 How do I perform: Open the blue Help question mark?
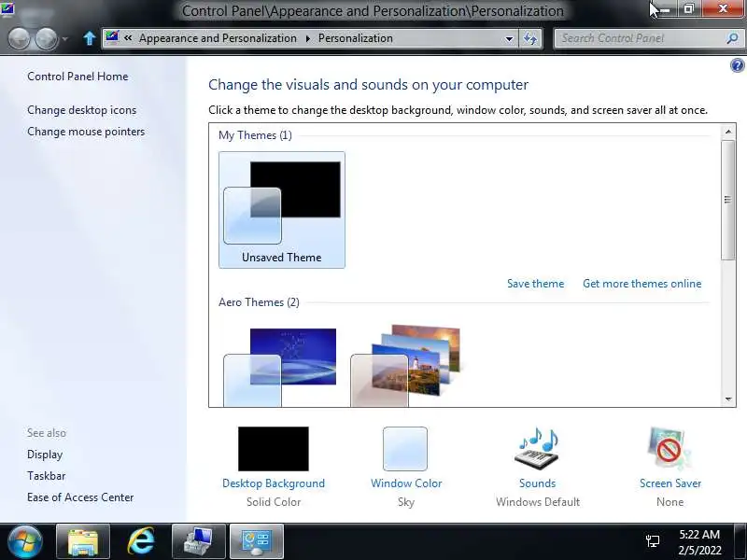point(737,65)
